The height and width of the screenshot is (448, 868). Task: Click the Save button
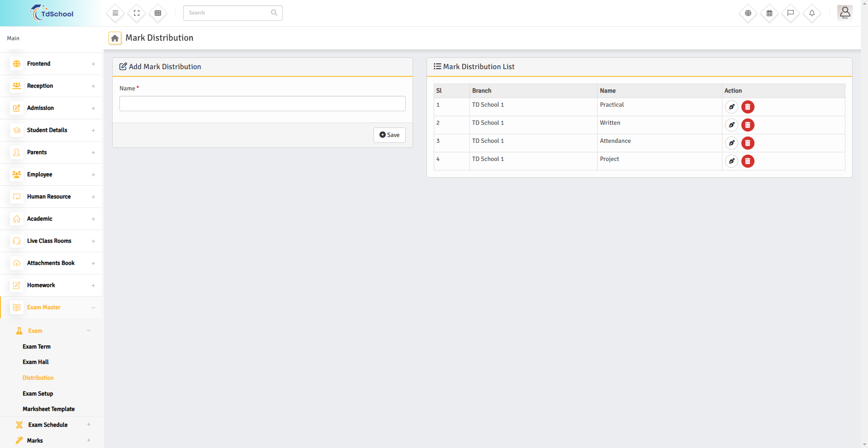389,135
